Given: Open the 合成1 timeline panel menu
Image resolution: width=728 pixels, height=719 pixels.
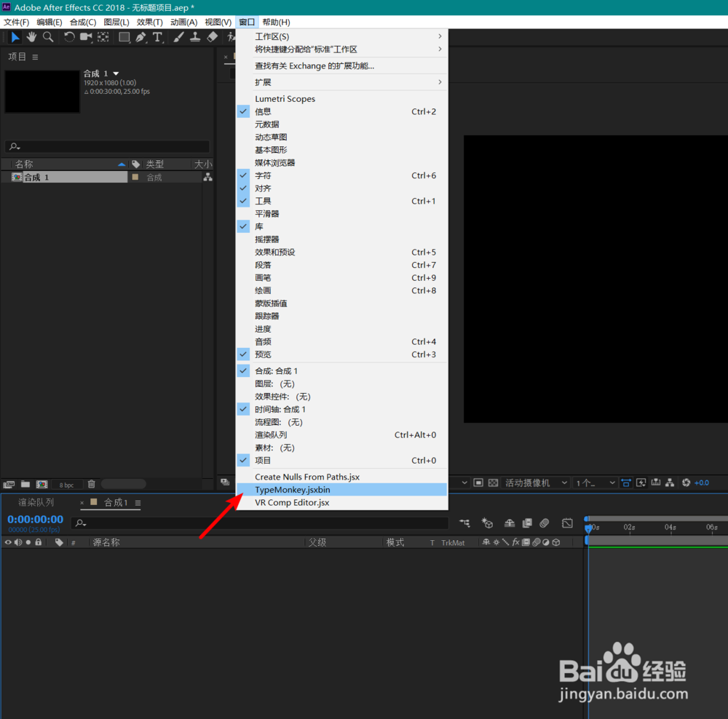Looking at the screenshot, I should [138, 503].
